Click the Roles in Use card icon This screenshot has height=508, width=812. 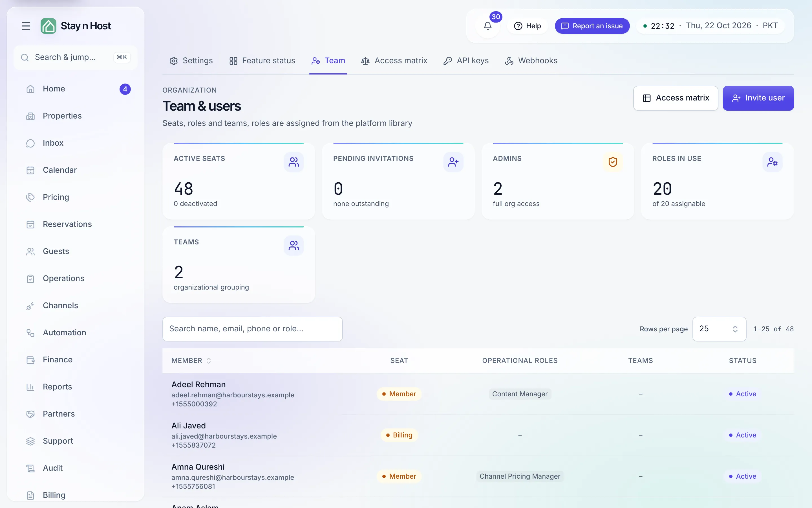tap(772, 162)
